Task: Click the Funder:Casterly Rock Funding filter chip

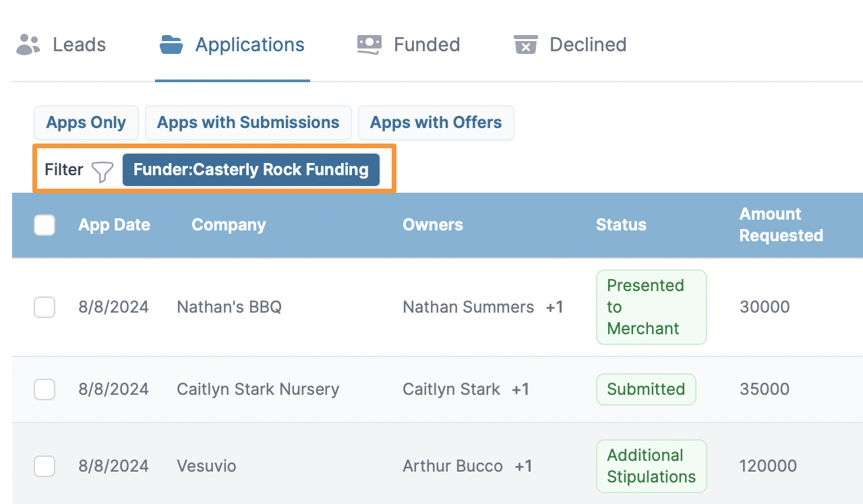Action: click(x=251, y=170)
